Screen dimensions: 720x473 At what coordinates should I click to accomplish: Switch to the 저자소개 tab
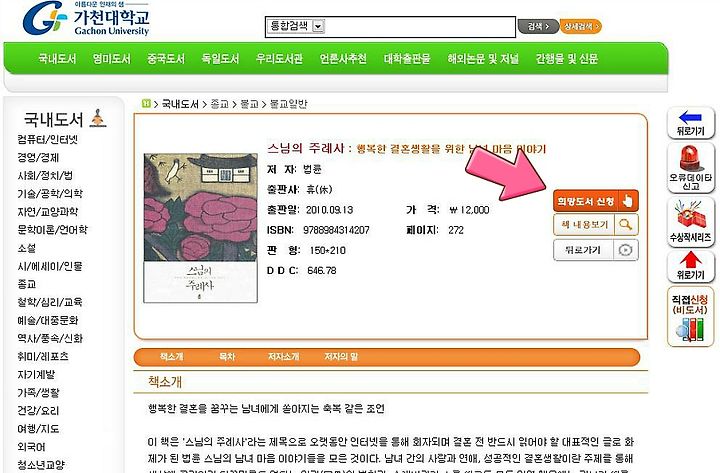[x=283, y=357]
